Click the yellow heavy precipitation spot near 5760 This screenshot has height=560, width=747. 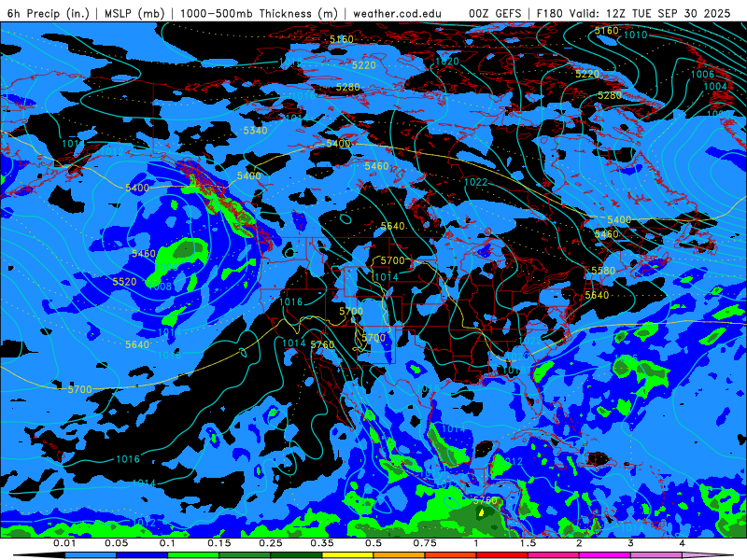coord(481,512)
